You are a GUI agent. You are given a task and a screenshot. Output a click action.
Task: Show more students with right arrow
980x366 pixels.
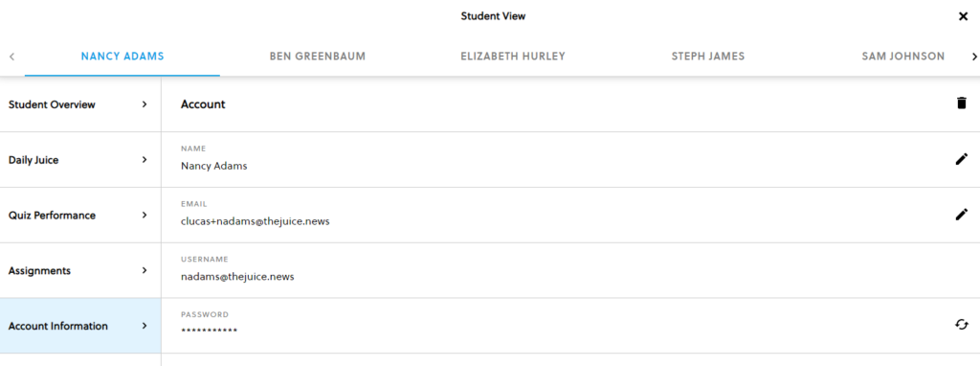click(973, 57)
